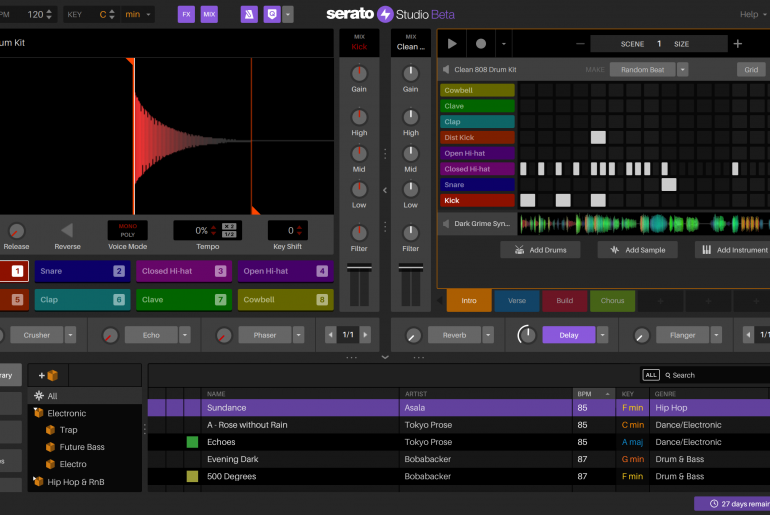
Task: Decrease scene size with minus icon
Action: click(580, 44)
